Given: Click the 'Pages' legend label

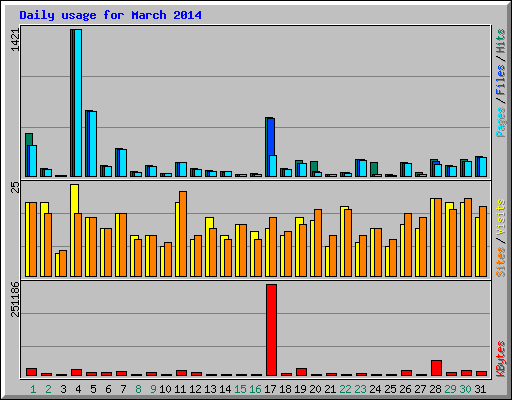Looking at the screenshot, I should click(500, 122).
